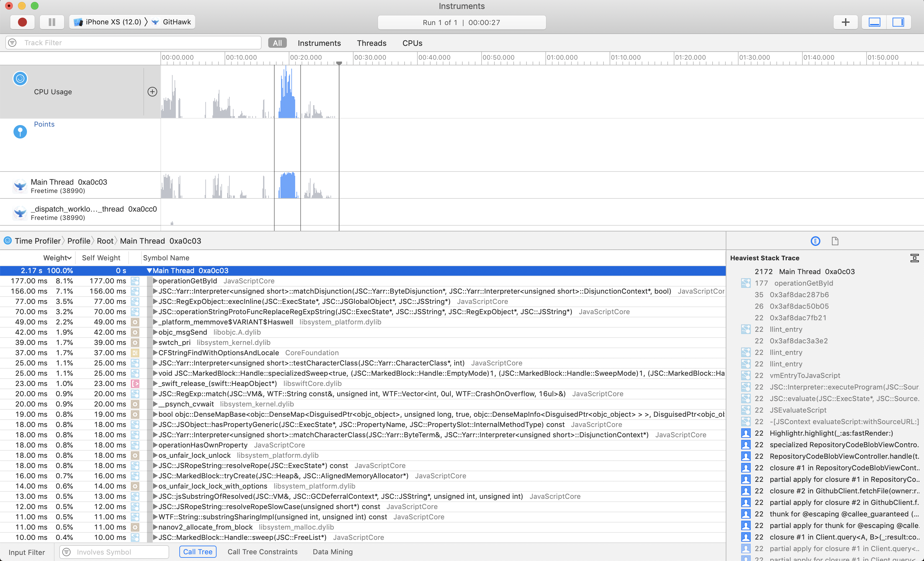Toggle bottom detail pane visibility

(874, 22)
